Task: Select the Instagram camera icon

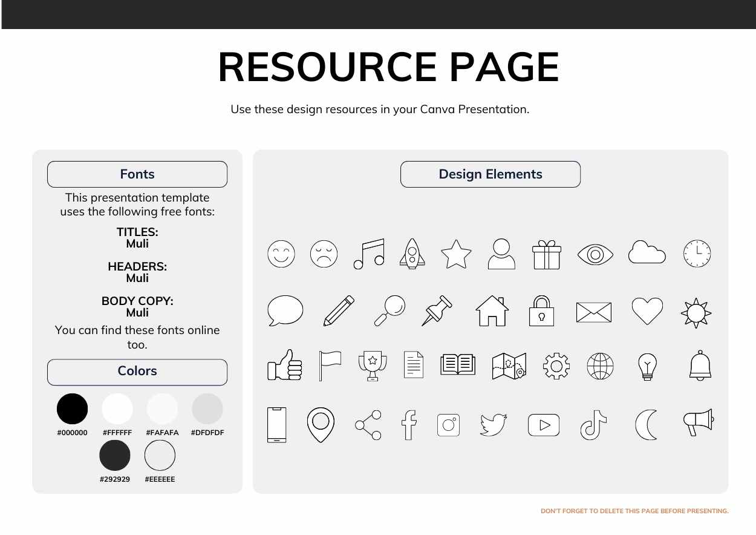Action: pyautogui.click(x=449, y=425)
